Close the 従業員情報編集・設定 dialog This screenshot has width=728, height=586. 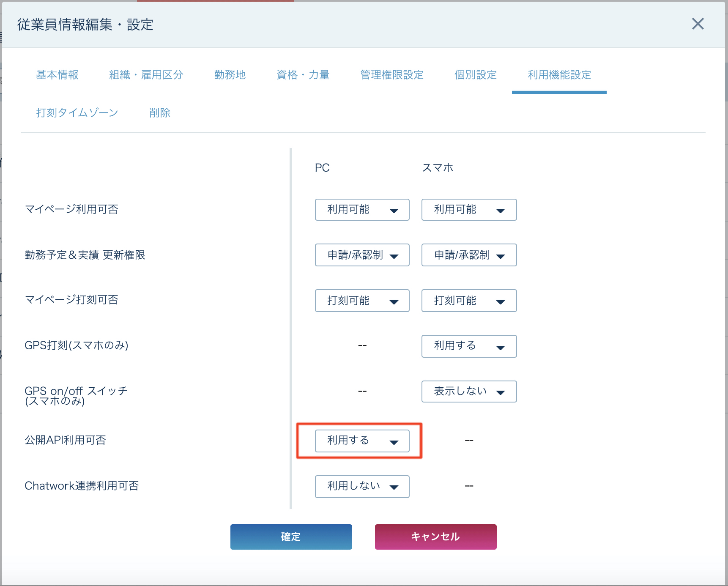(698, 24)
